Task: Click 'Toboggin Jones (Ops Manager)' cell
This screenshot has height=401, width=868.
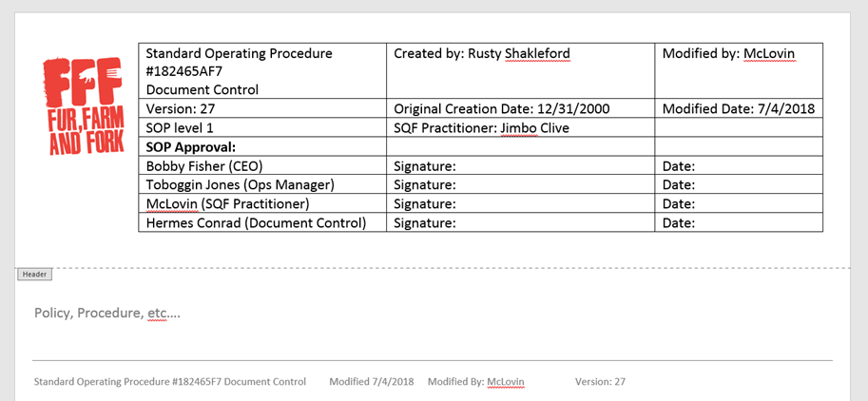Action: (262, 184)
